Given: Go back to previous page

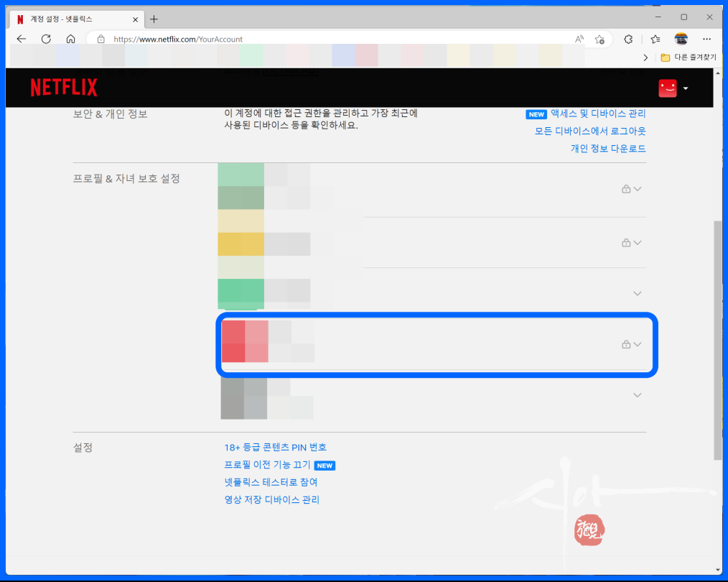Looking at the screenshot, I should tap(22, 39).
